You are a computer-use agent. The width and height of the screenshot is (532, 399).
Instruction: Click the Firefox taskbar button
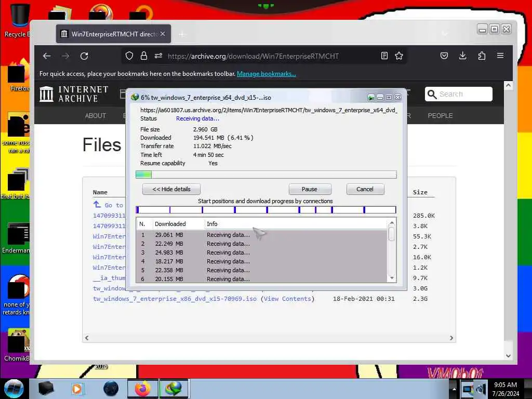point(143,389)
